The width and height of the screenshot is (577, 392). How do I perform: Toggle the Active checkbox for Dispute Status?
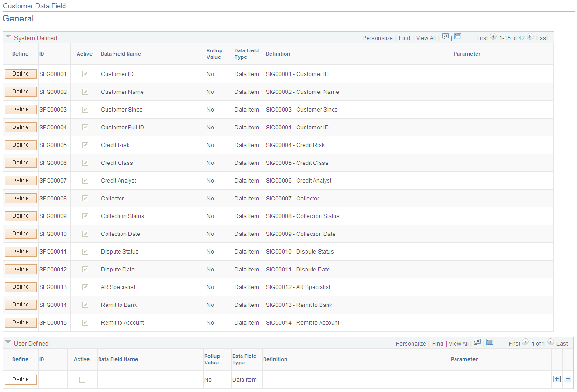85,251
